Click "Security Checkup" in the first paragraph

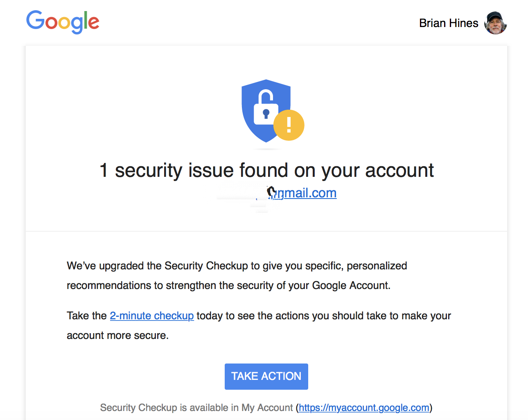(x=206, y=266)
